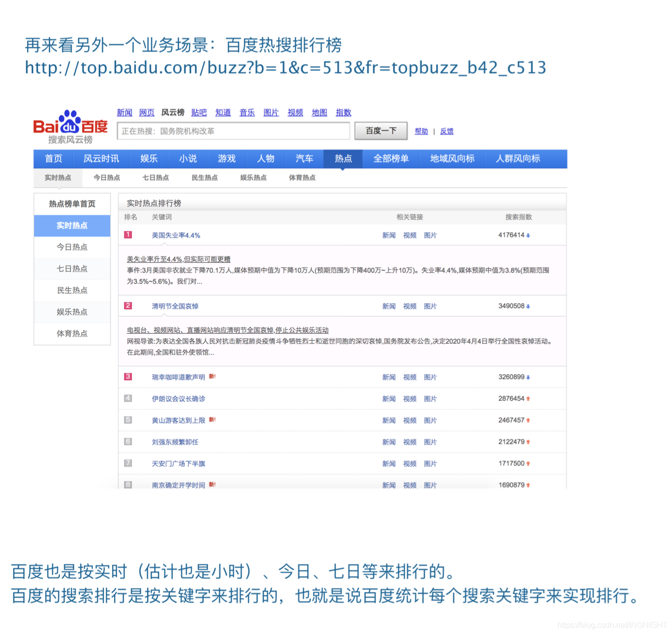672x634 pixels.
Task: Switch to 民生热点 sub-tab under menu
Action: click(x=205, y=178)
